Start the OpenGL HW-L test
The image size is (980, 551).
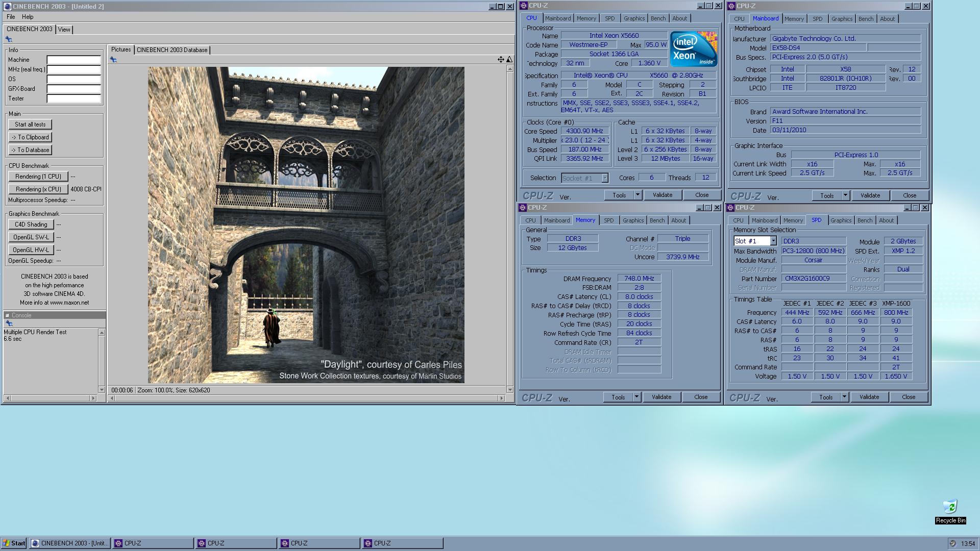(x=31, y=250)
